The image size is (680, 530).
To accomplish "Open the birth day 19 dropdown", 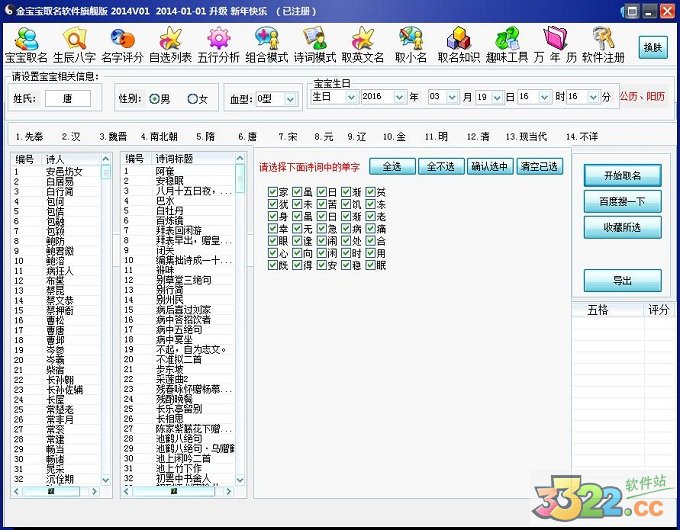I will coord(497,97).
